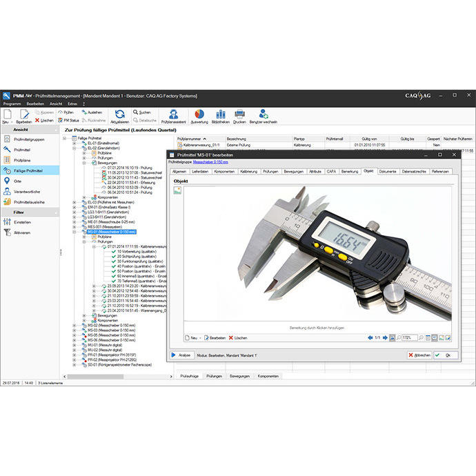476x476 pixels.
Task: Expand the MS-03 Messschieber tree node
Action: [x=75, y=330]
